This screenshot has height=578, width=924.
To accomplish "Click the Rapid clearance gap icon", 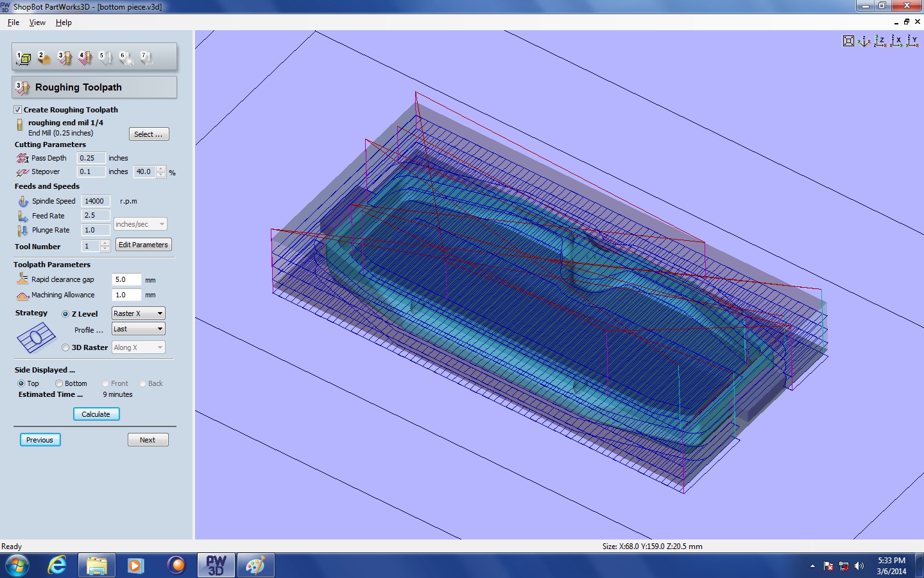I will [22, 279].
